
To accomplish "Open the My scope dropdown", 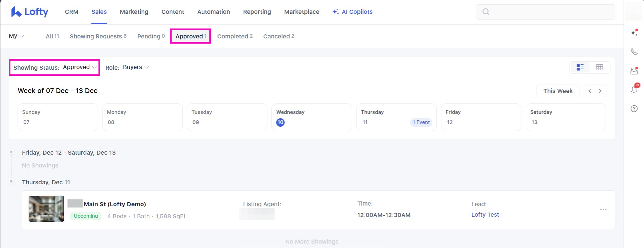I will pos(16,36).
